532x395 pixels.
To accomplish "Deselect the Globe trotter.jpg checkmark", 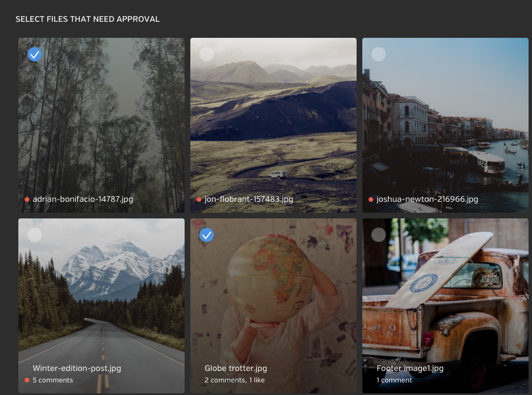I will tap(206, 235).
